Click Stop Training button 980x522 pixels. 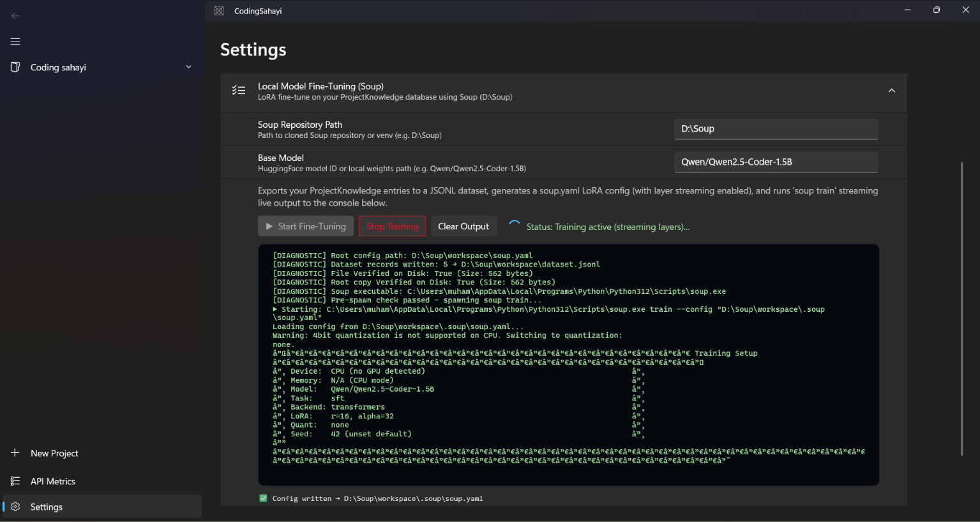(392, 226)
